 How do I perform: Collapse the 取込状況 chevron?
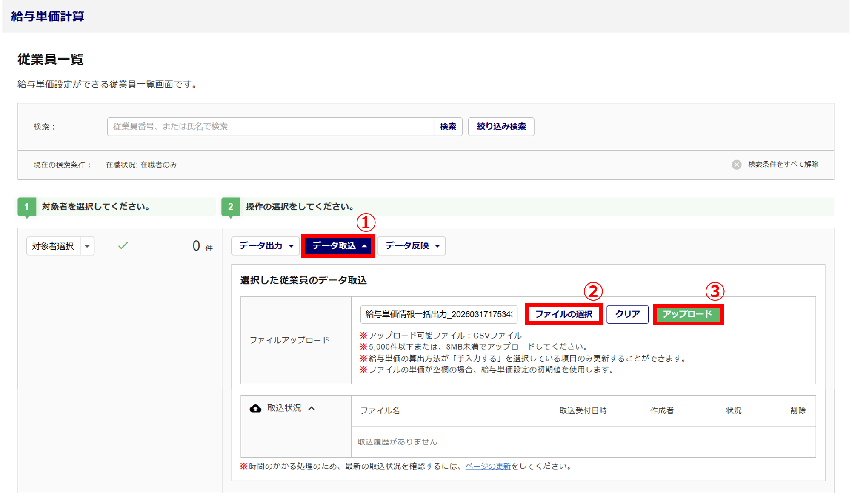pyautogui.click(x=312, y=408)
